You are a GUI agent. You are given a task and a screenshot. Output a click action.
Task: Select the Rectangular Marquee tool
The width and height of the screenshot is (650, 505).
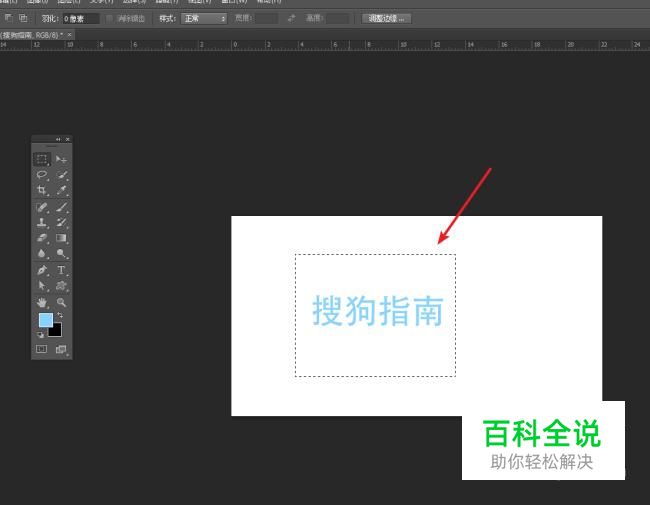coord(42,159)
